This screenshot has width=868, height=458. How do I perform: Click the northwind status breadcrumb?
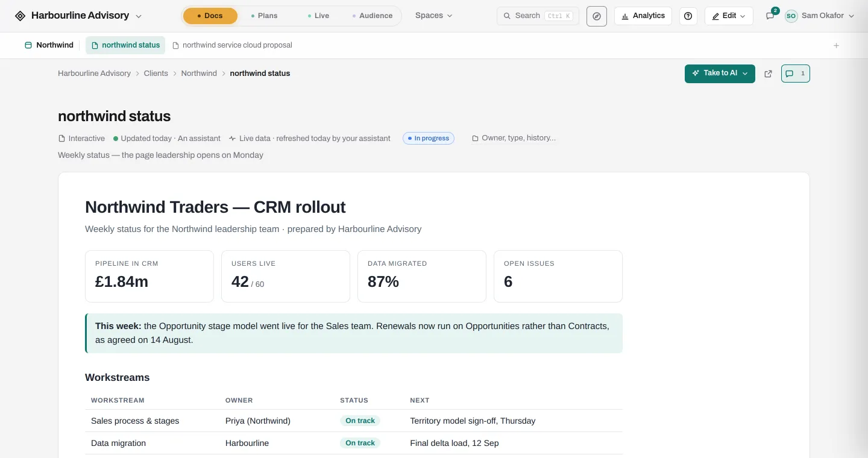click(x=260, y=74)
